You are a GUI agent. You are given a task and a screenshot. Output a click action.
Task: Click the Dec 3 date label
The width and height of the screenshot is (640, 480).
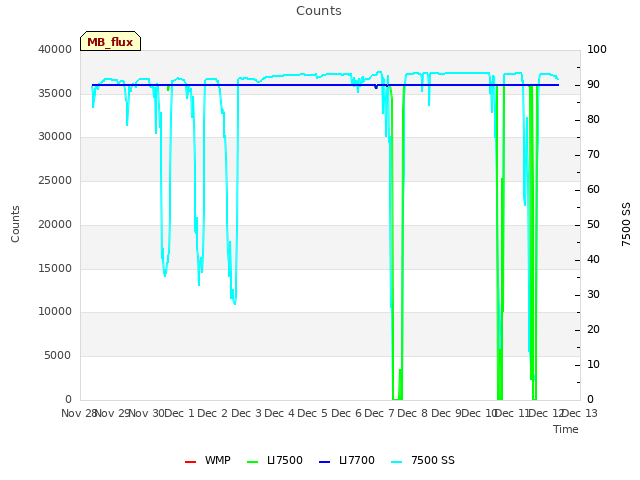coord(246,413)
